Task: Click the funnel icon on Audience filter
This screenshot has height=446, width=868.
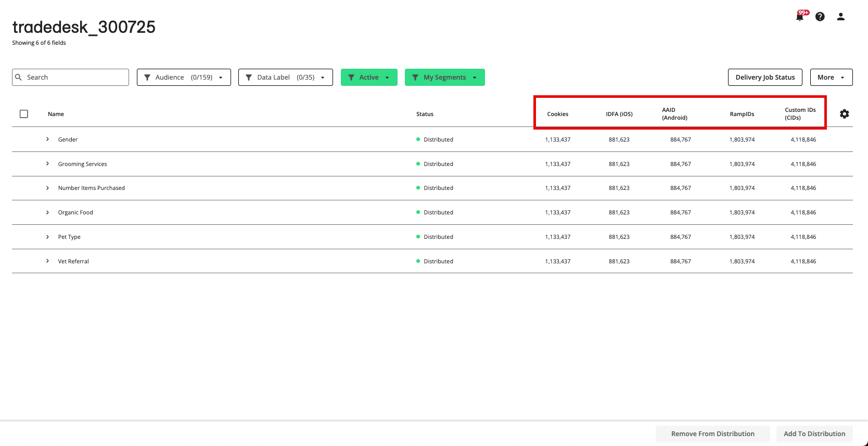Action: pyautogui.click(x=147, y=78)
